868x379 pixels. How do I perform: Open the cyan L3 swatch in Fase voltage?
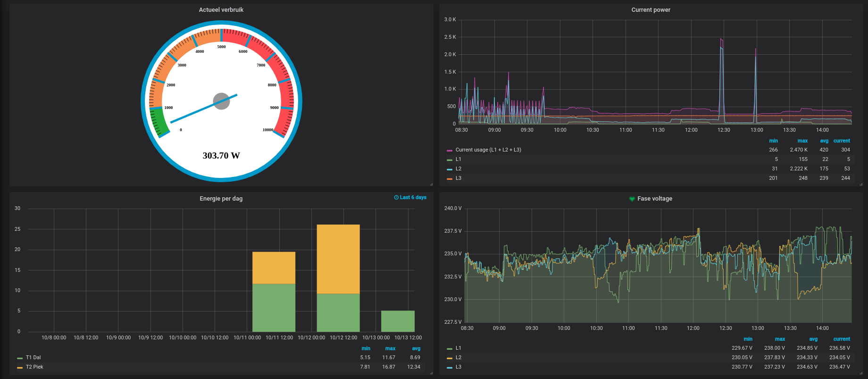point(450,368)
